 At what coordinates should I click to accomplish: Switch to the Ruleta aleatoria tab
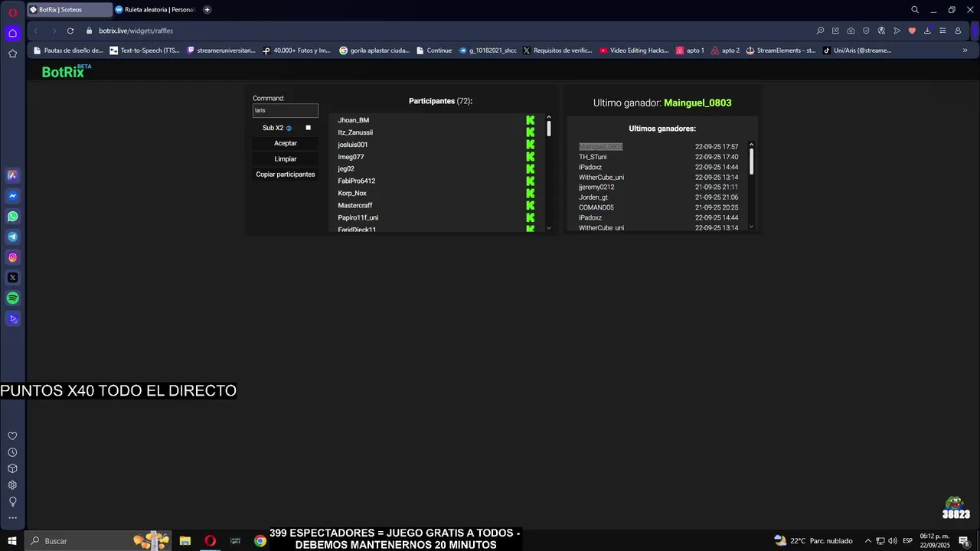(x=156, y=10)
